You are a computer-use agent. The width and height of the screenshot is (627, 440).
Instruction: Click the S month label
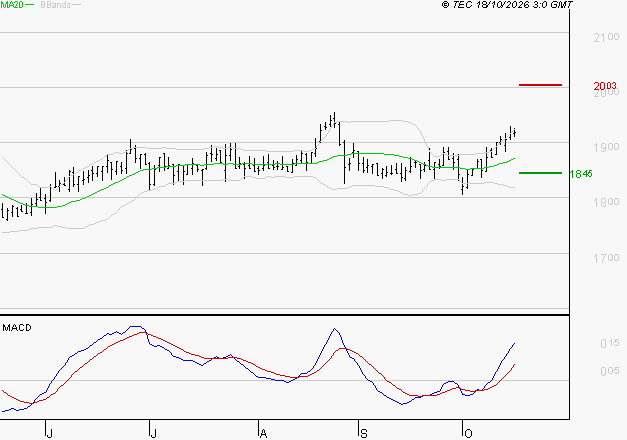click(363, 434)
